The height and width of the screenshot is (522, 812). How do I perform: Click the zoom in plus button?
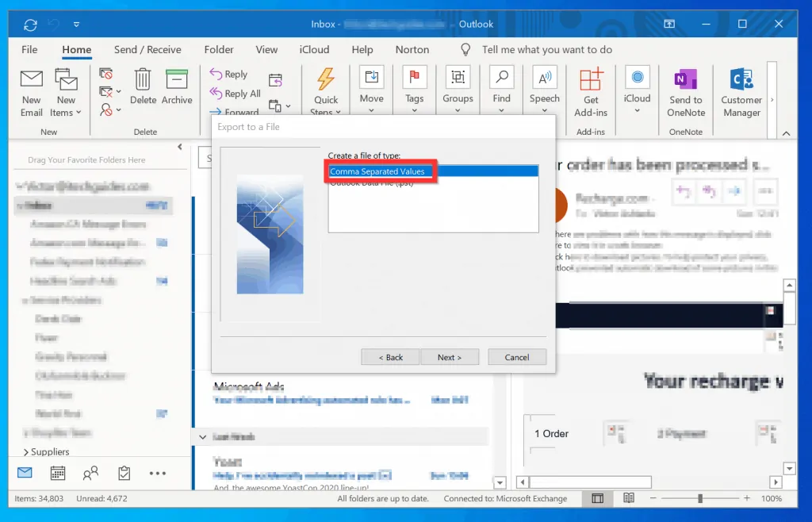[747, 498]
